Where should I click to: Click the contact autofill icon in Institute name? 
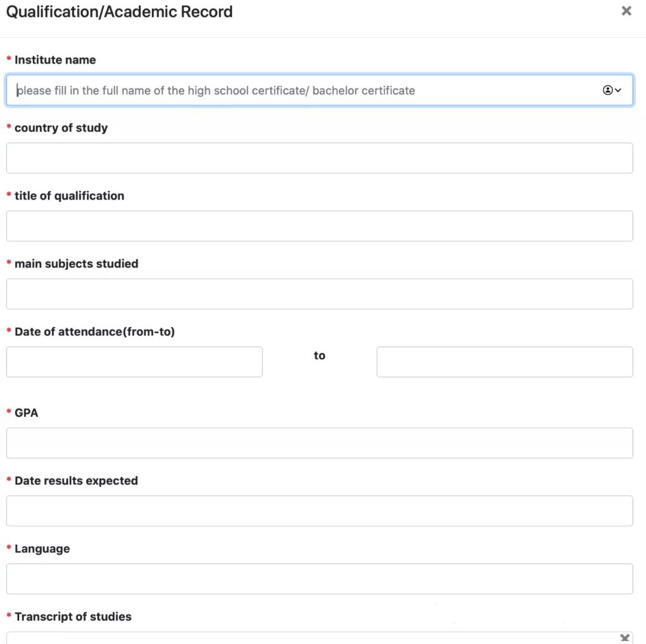pyautogui.click(x=608, y=90)
